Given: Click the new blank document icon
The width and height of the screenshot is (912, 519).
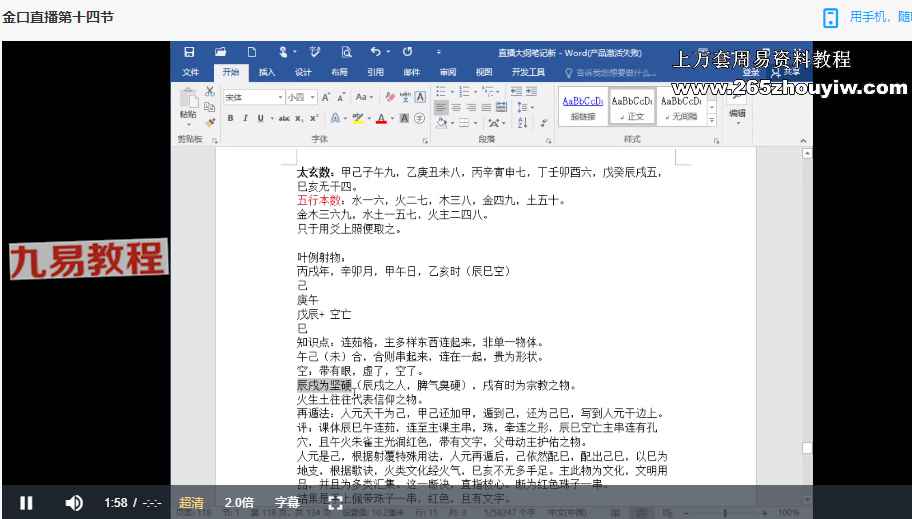Looking at the screenshot, I should (252, 52).
